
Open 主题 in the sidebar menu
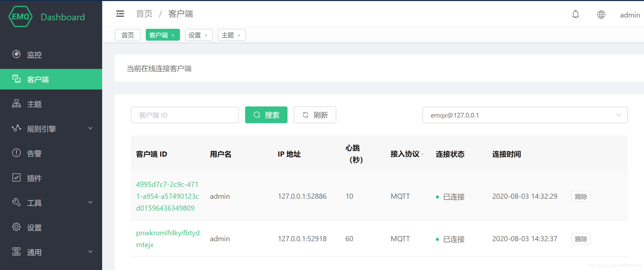pos(51,104)
